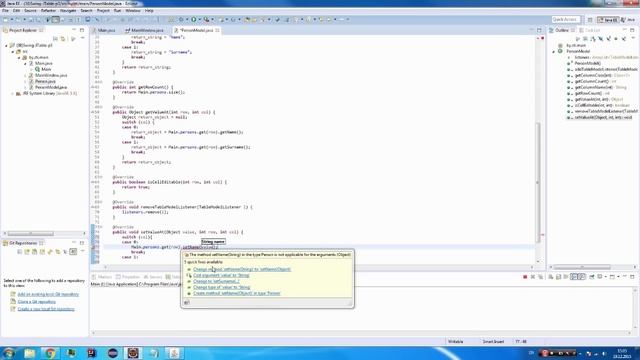640x360 pixels.
Task: Open the Windows Start button
Action: coord(9,353)
